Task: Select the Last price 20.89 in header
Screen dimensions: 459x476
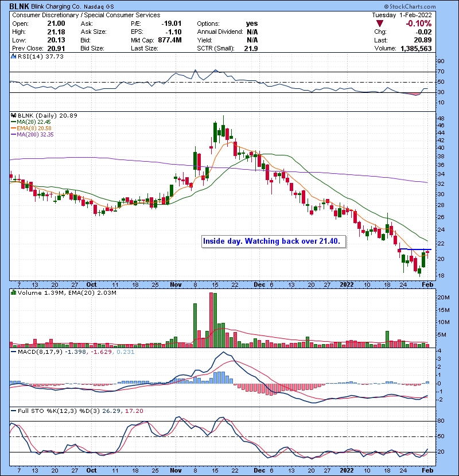Action: (x=422, y=40)
